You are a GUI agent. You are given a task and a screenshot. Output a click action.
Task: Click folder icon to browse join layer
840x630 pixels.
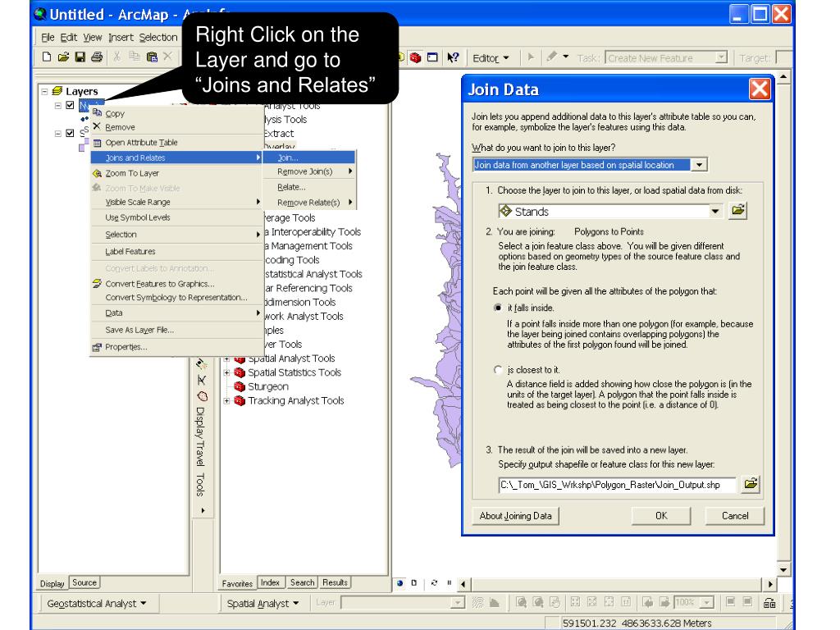point(737,211)
